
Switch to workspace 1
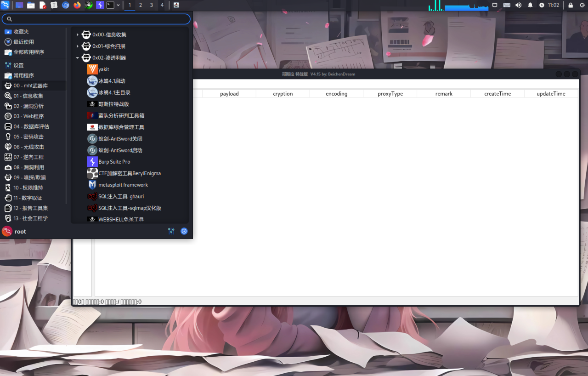coord(130,5)
